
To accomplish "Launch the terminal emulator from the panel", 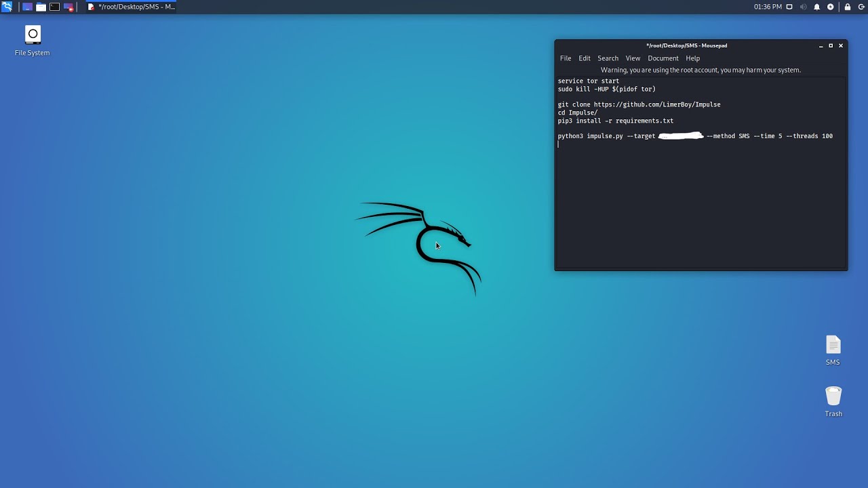I will [54, 7].
